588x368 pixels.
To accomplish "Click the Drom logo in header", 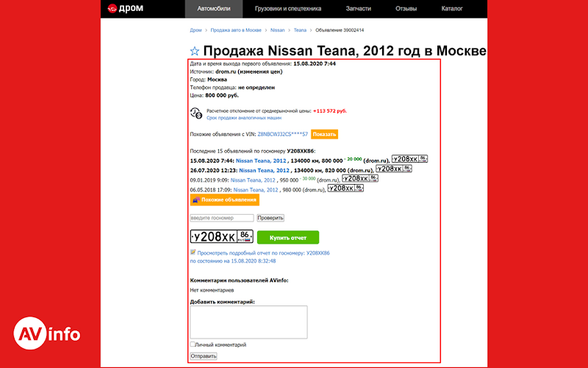I will (x=125, y=8).
